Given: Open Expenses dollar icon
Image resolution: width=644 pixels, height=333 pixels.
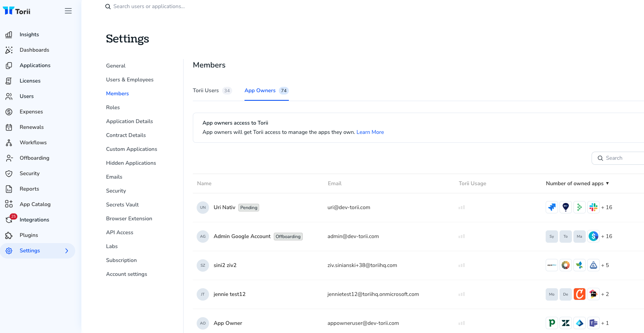Looking at the screenshot, I should (x=9, y=112).
